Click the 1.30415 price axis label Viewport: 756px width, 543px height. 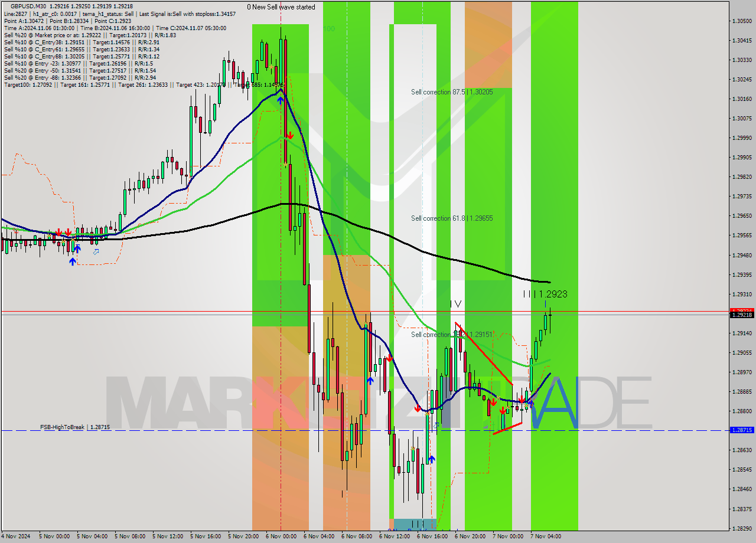coord(742,40)
